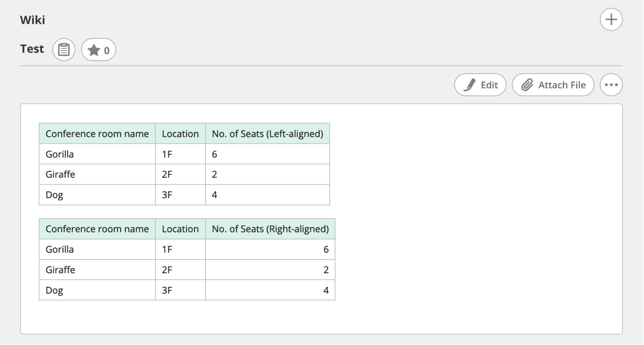Click Giraffe cell in second table
Viewport: 644px width, 345px height.
[60, 270]
